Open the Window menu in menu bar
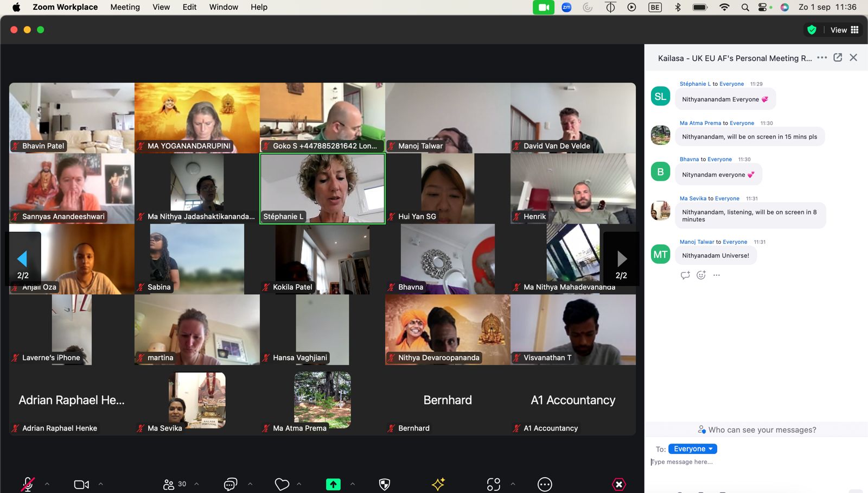Viewport: 868px width, 493px height. click(224, 7)
